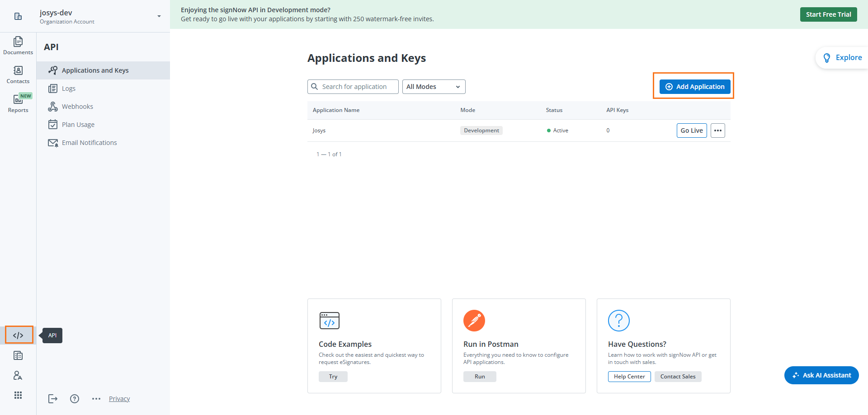Click the API code brackets icon
868x415 pixels.
[19, 335]
